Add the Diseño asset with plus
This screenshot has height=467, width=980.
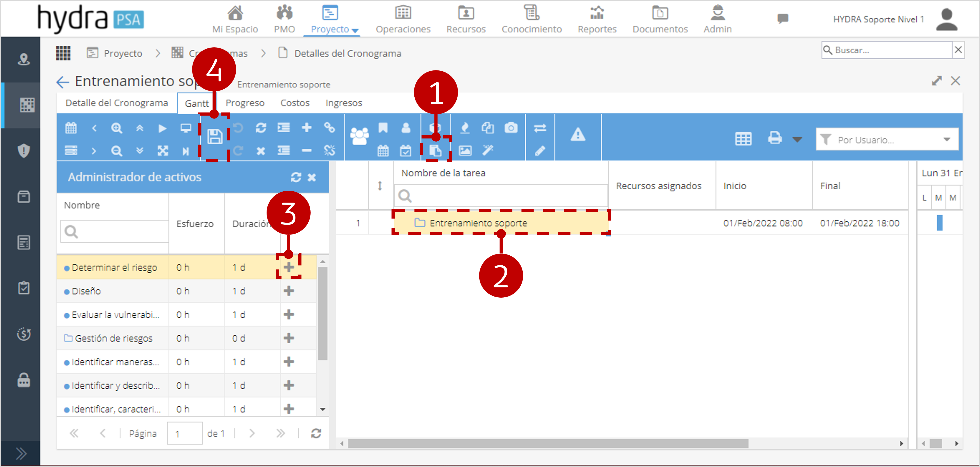[289, 291]
